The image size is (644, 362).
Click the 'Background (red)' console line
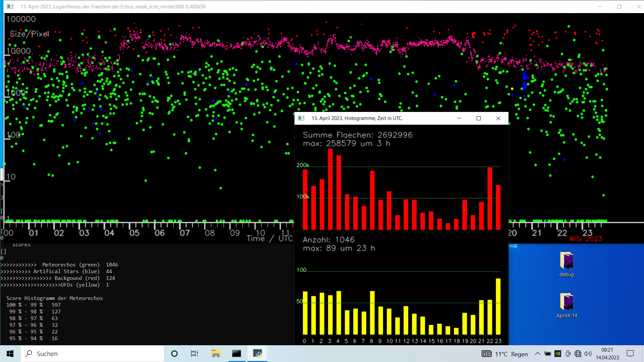58,278
